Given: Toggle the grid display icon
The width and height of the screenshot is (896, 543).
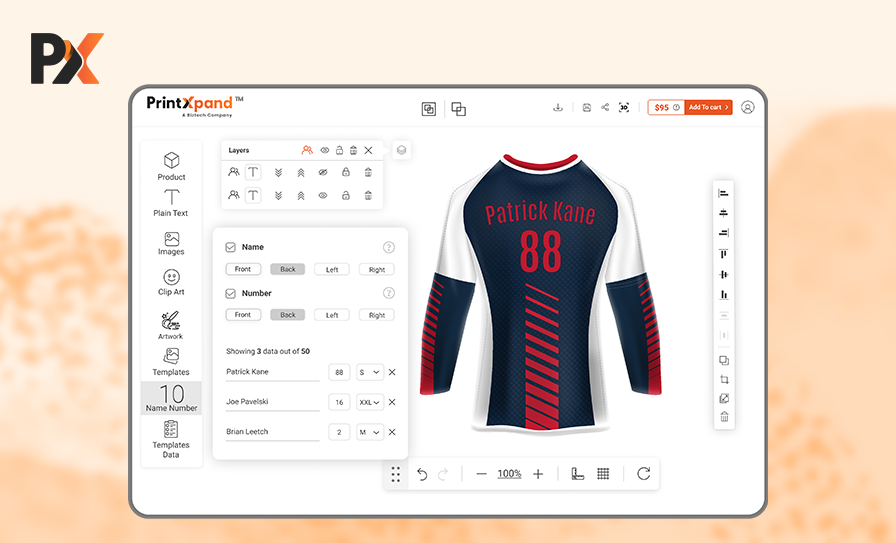Looking at the screenshot, I should click(603, 474).
